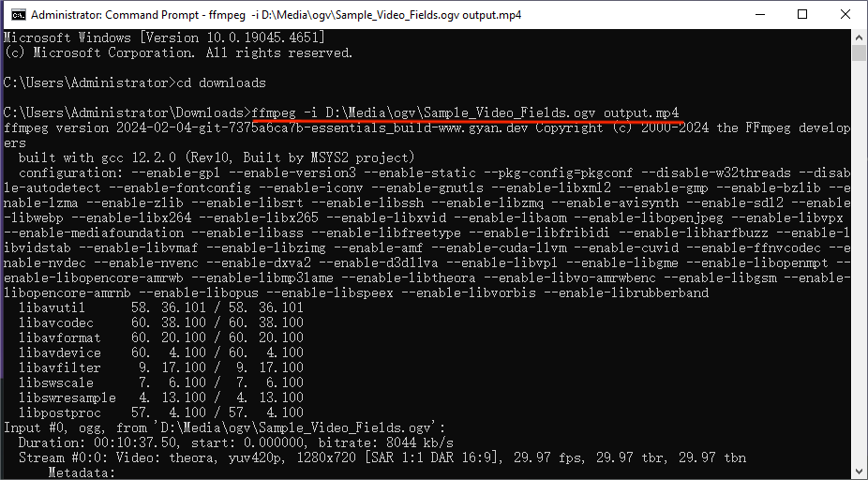Click the 'Stream #0:0: Video: theora' line
Viewport: 868px width, 480px height.
point(382,457)
